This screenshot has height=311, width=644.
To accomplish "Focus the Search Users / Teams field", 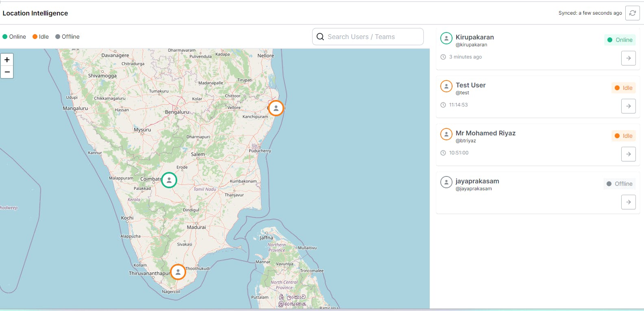I will [x=368, y=37].
